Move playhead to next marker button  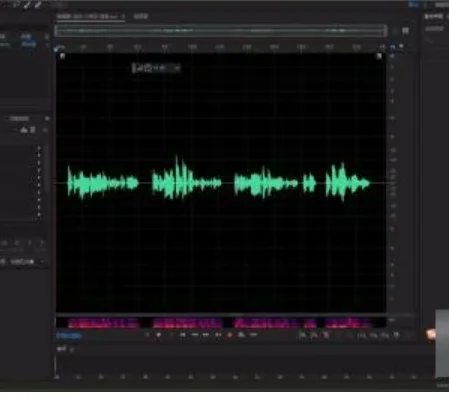coord(218,335)
